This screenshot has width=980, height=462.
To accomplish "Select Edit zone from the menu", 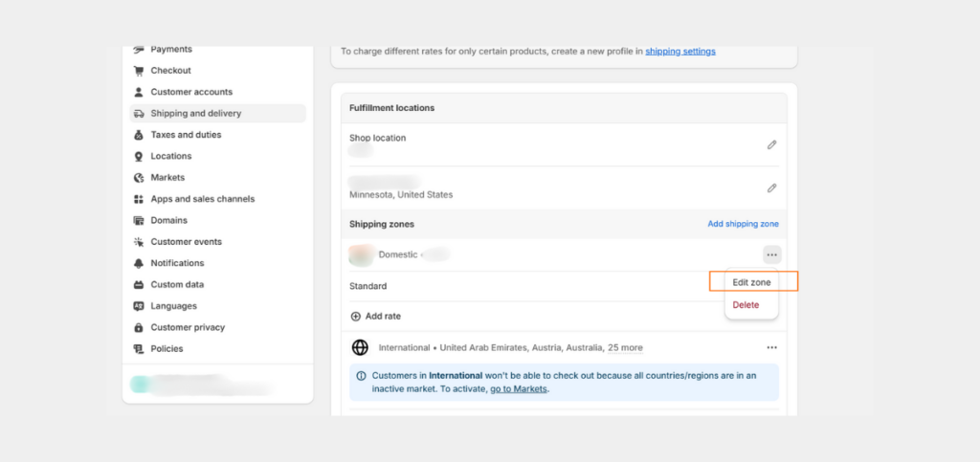I will click(x=752, y=282).
